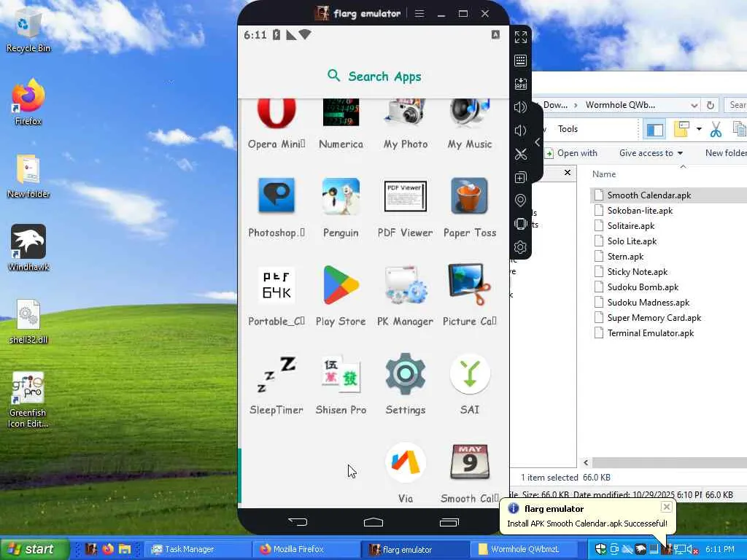Toggle the Explorer preview pane button
The width and height of the screenshot is (747, 560).
[654, 130]
